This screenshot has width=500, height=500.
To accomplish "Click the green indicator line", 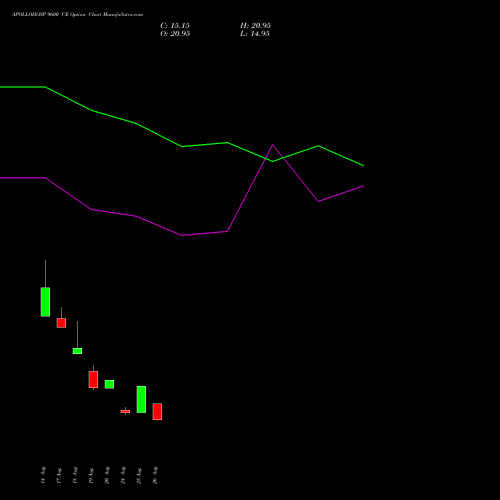I will pos(182,146).
